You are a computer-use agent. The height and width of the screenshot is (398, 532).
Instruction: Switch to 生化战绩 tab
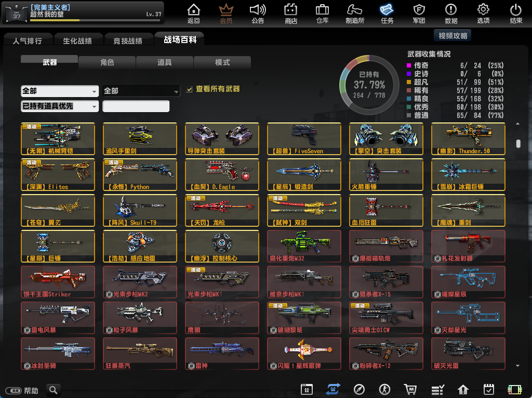click(78, 40)
